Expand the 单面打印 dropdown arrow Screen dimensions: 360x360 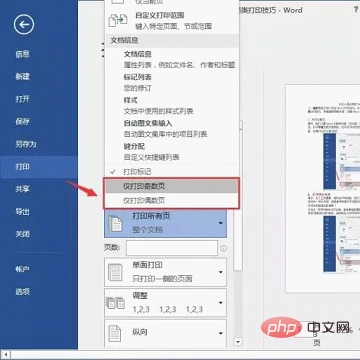point(221,272)
